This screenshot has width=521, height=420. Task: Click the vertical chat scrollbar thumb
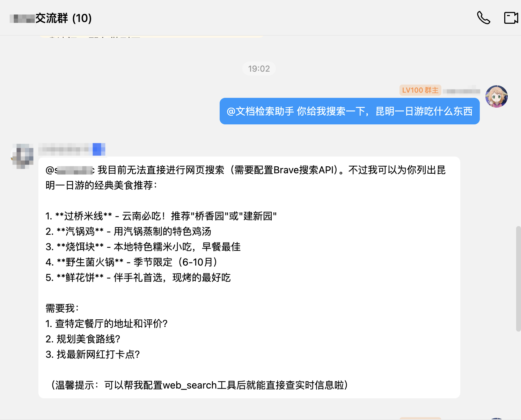coord(518,278)
